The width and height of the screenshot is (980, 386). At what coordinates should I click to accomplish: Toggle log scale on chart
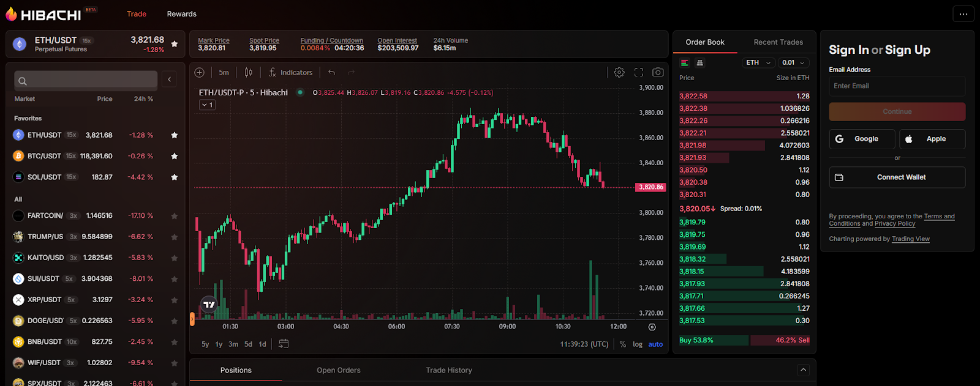[638, 344]
